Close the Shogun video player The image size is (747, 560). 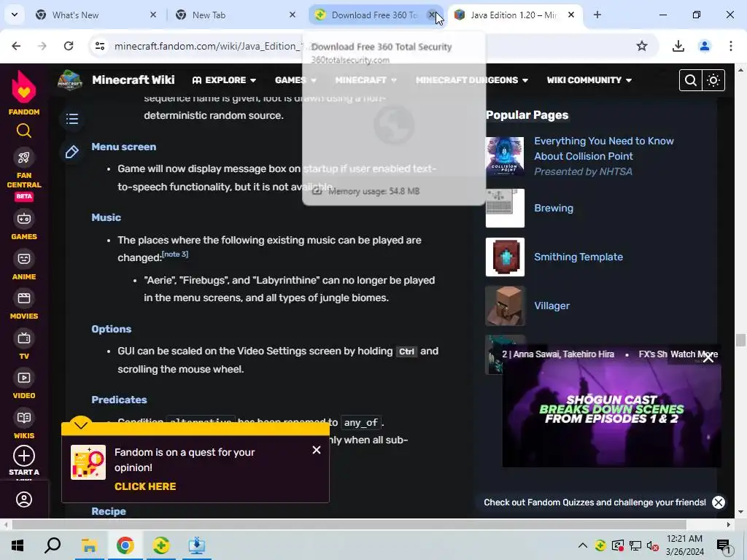708,357
